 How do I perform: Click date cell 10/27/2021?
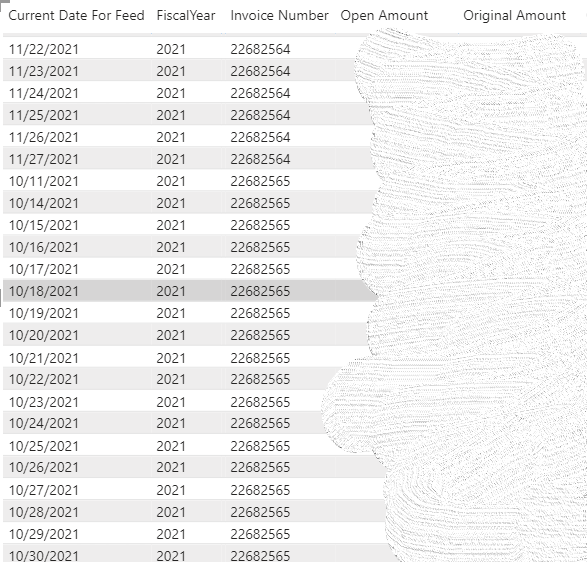tap(44, 490)
